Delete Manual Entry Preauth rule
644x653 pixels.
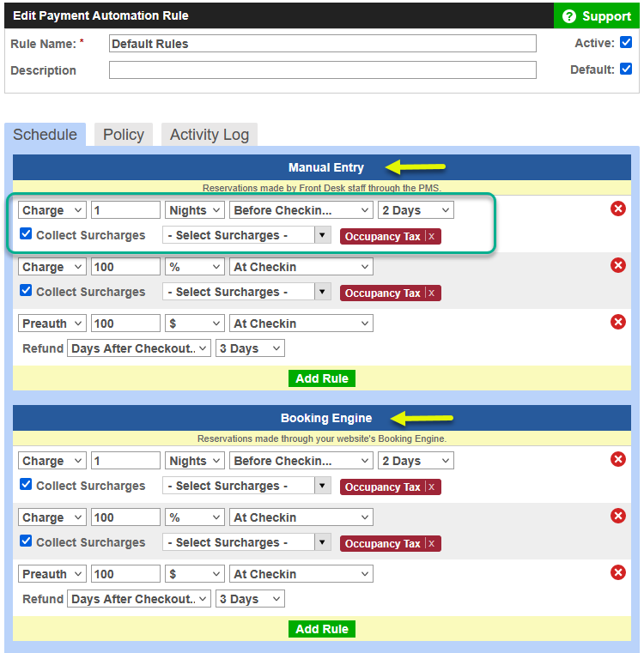[617, 322]
